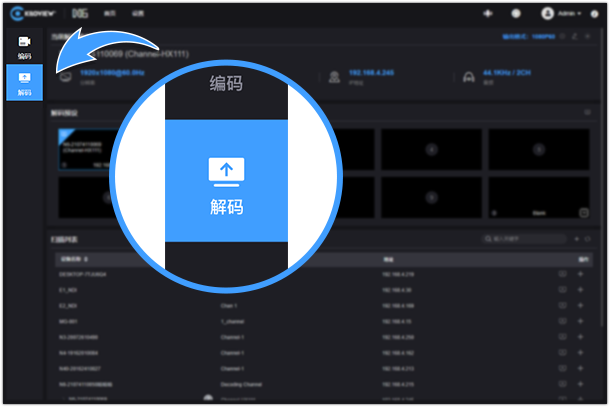Click the 44.1KHz / 2CH audio value

[507, 73]
